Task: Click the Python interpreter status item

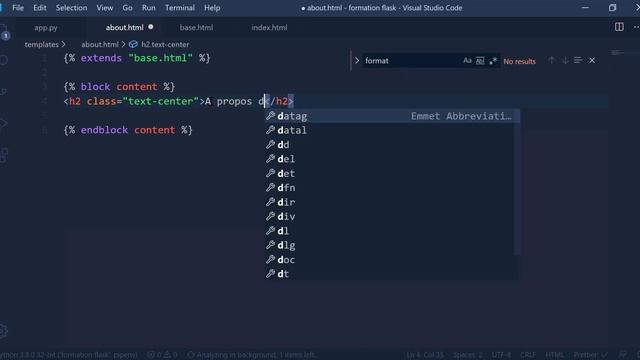Action: (69, 355)
